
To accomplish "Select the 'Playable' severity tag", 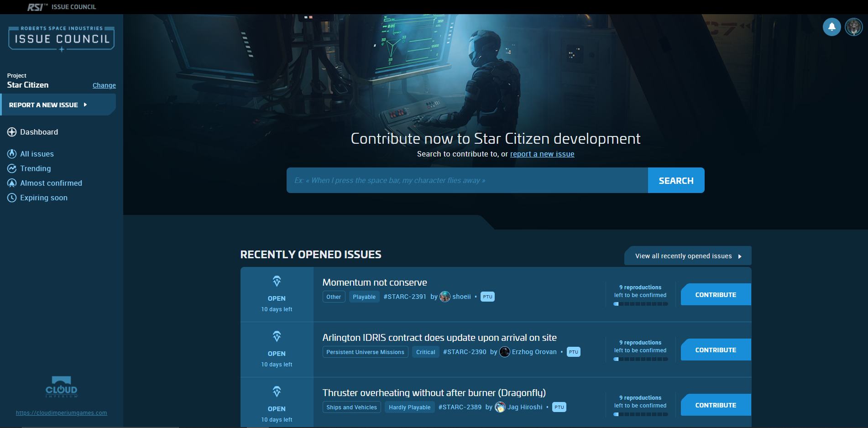I will coord(364,297).
